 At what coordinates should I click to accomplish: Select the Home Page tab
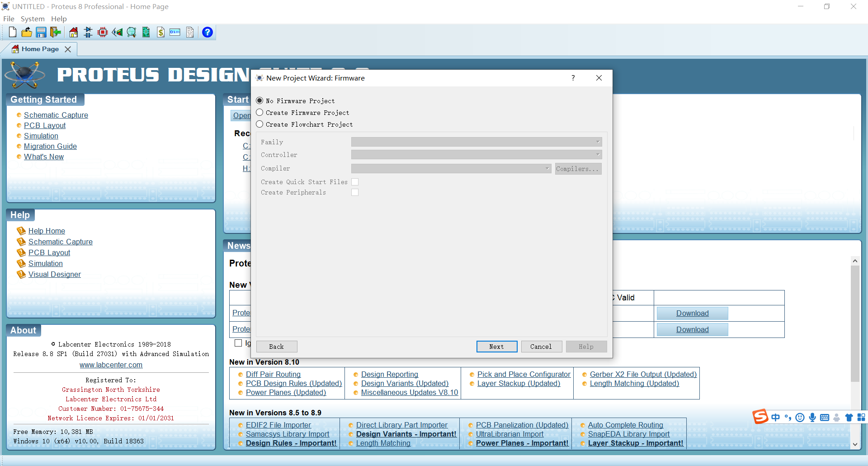pos(40,49)
